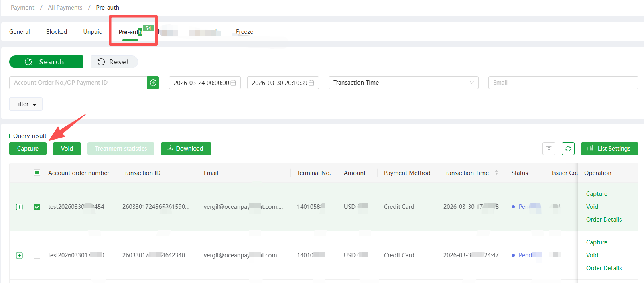Click the green Search button

coord(46,62)
